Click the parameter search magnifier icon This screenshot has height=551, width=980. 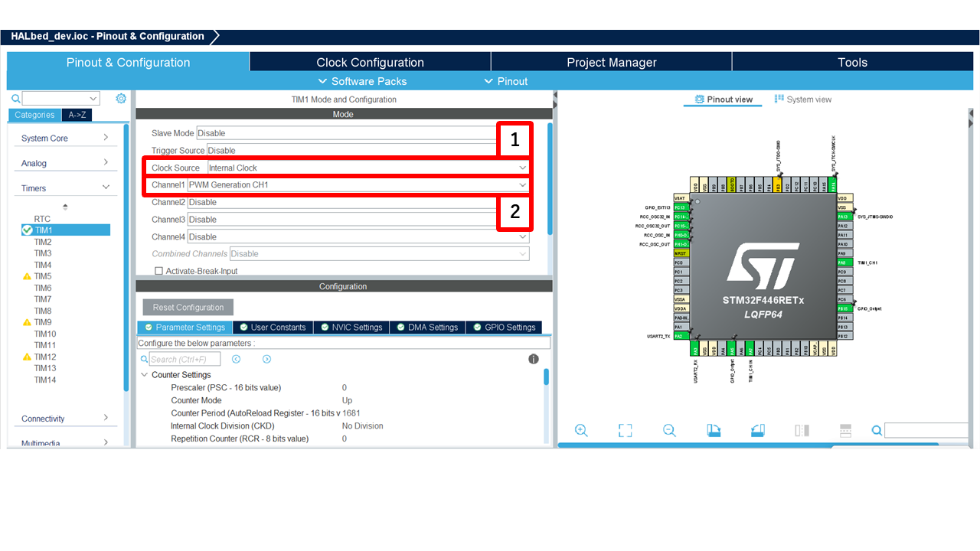(144, 359)
